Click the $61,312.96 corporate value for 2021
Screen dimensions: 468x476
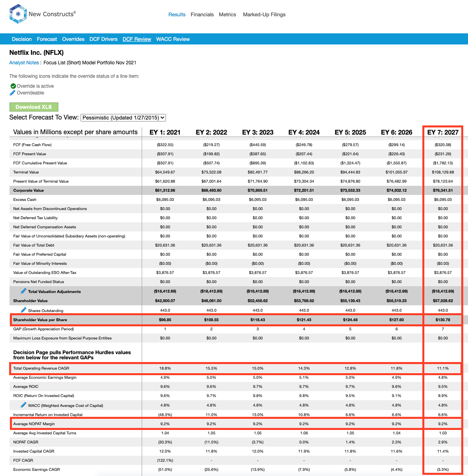coord(165,190)
